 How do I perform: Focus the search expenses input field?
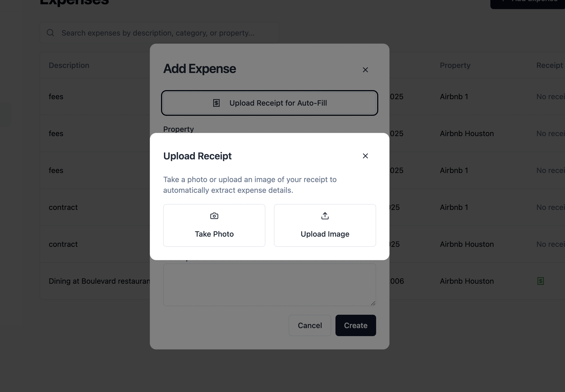pyautogui.click(x=159, y=33)
